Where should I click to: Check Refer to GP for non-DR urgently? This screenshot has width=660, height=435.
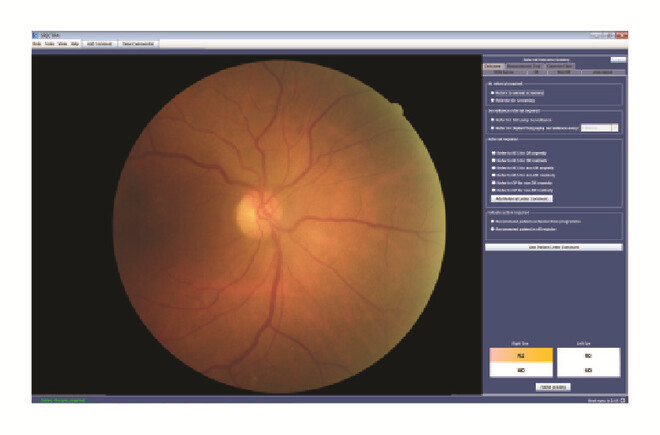pos(494,183)
